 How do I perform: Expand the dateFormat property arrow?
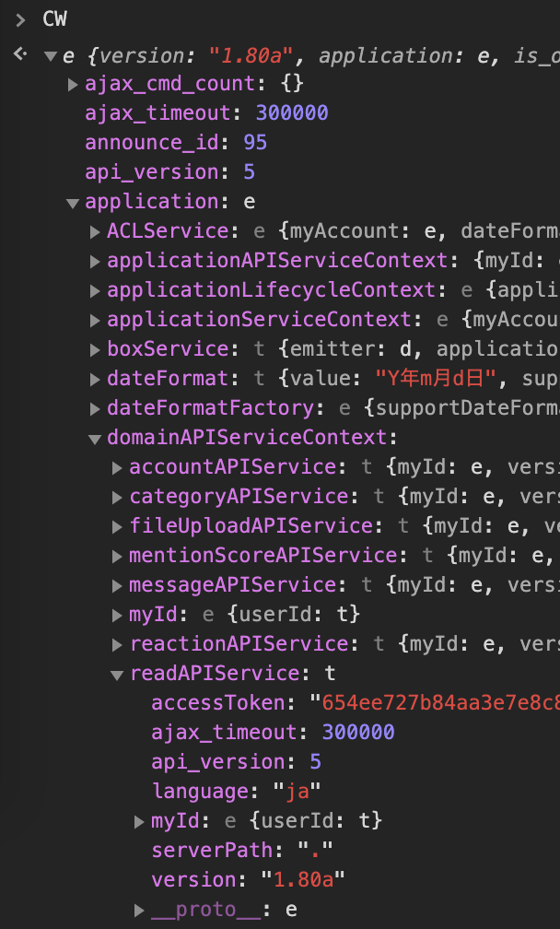pyautogui.click(x=95, y=380)
